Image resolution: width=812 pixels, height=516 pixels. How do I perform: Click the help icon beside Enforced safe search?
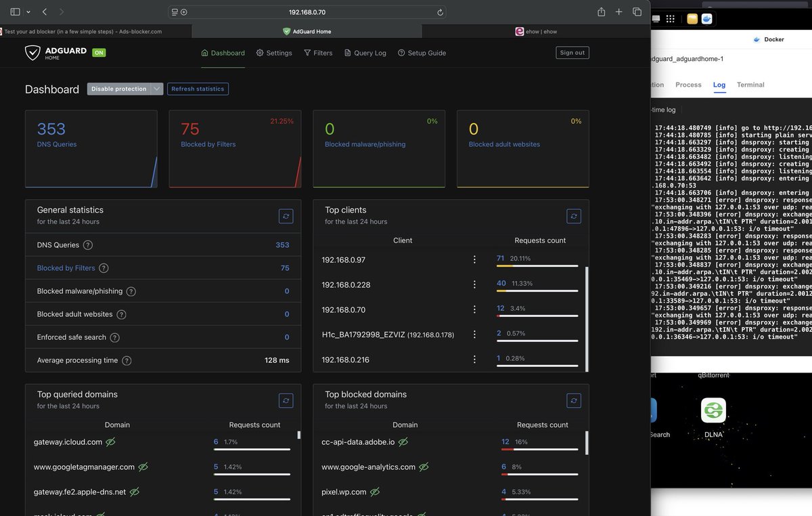click(x=115, y=337)
